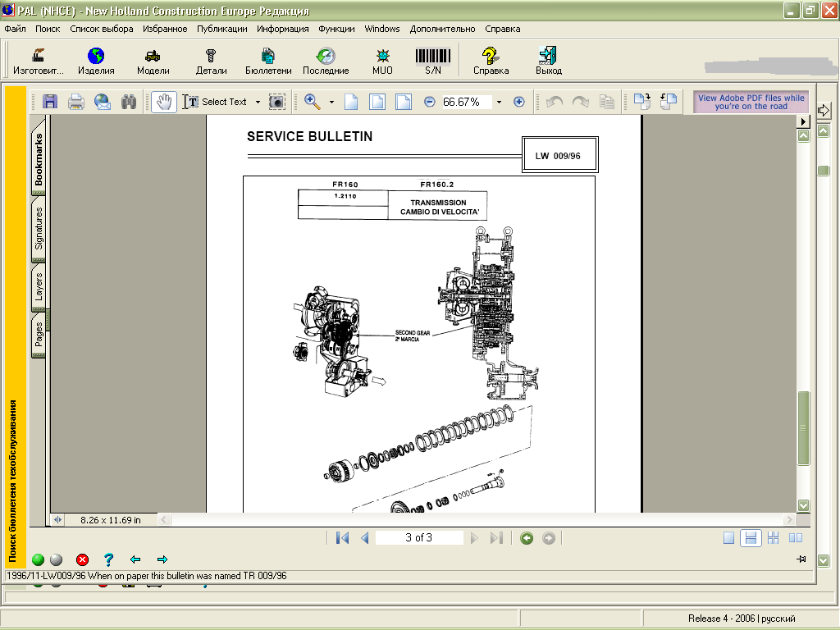Select the Zoom In magnifier tool
Image resolution: width=840 pixels, height=630 pixels.
pos(313,102)
